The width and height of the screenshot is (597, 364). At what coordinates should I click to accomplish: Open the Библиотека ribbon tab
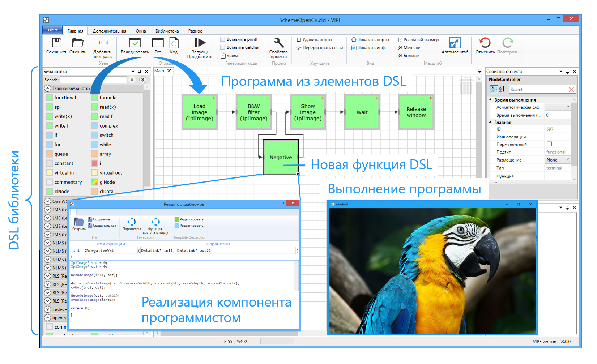[x=167, y=31]
